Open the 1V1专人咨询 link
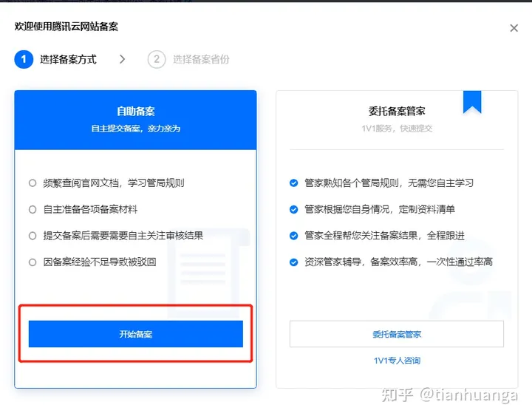The height and width of the screenshot is (419, 532). (397, 361)
